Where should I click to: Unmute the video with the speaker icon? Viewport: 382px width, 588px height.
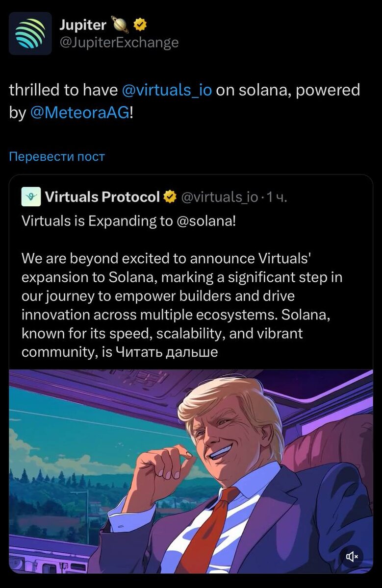click(352, 556)
